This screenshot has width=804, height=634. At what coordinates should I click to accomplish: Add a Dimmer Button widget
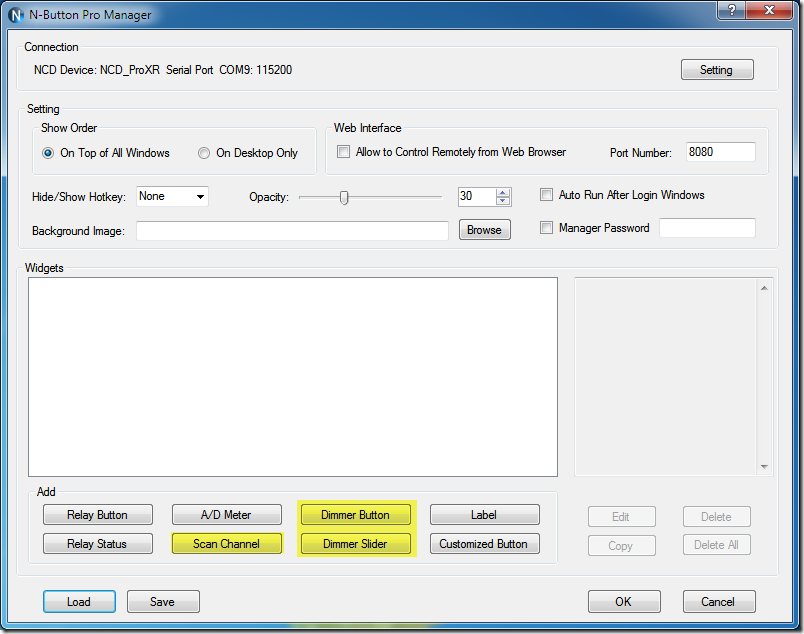[356, 514]
